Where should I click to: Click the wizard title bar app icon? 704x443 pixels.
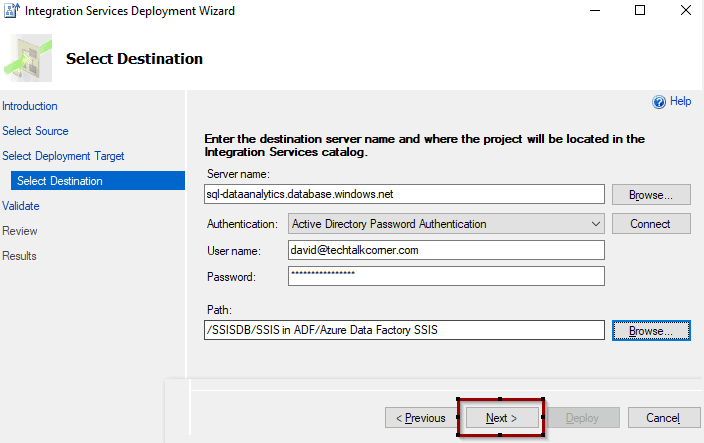(x=12, y=10)
